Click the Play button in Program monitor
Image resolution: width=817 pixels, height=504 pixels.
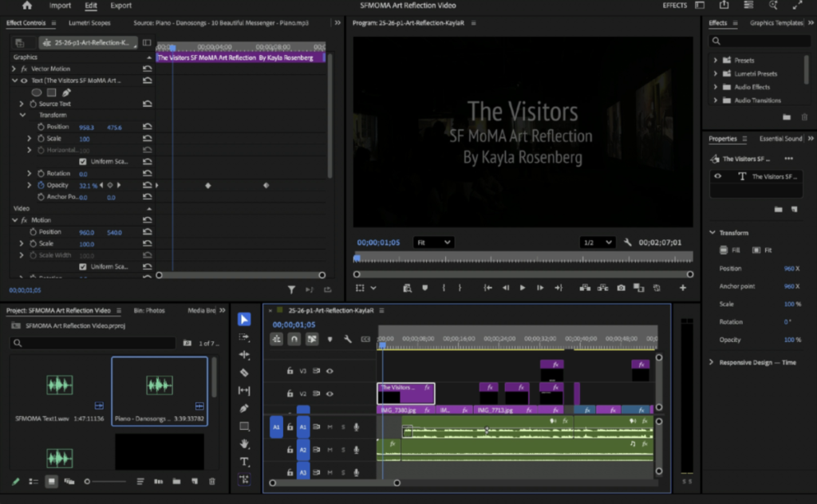click(522, 288)
